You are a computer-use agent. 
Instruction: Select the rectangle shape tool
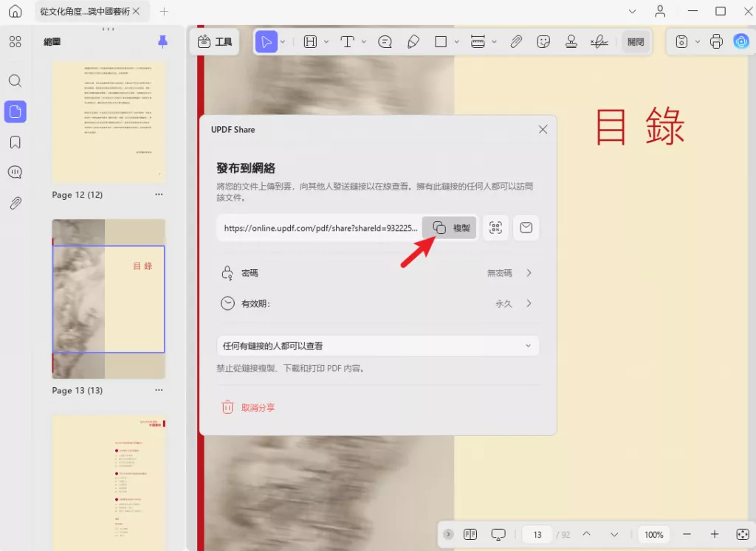441,42
